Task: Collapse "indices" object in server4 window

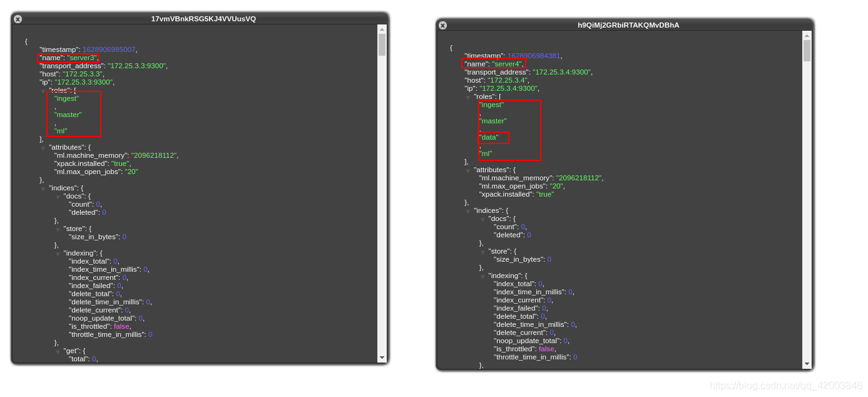Action: [x=468, y=211]
